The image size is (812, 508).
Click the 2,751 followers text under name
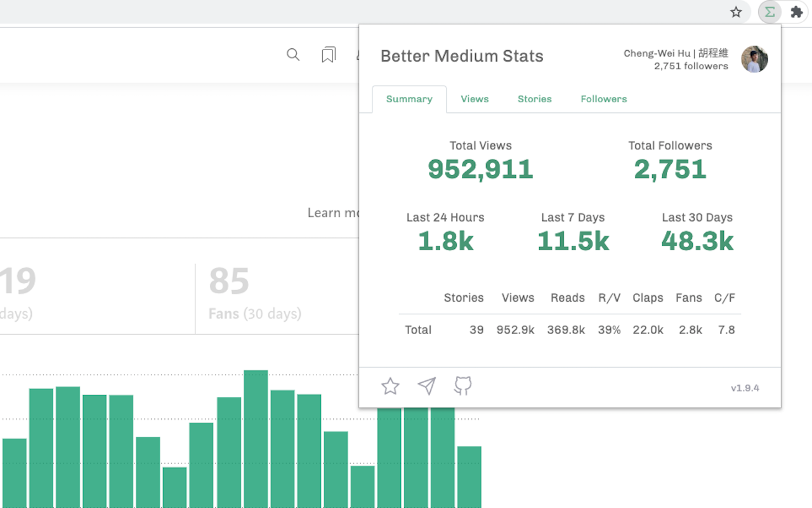[691, 66]
